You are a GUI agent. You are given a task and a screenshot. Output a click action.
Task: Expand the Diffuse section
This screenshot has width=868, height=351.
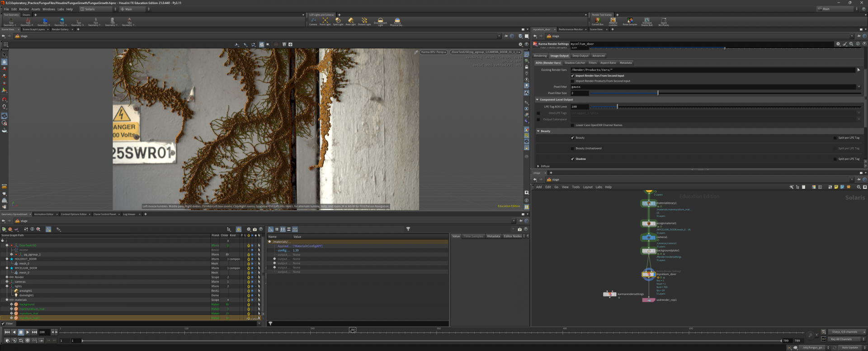(x=538, y=166)
